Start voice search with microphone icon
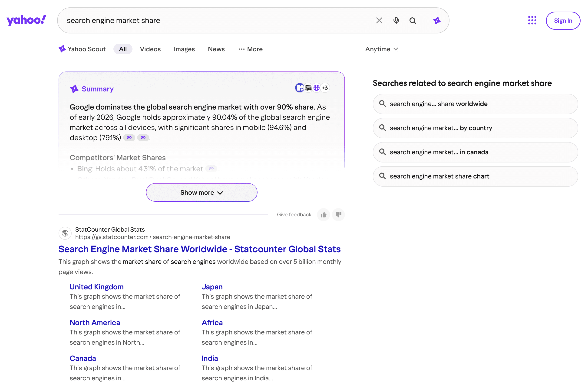 [x=396, y=20]
